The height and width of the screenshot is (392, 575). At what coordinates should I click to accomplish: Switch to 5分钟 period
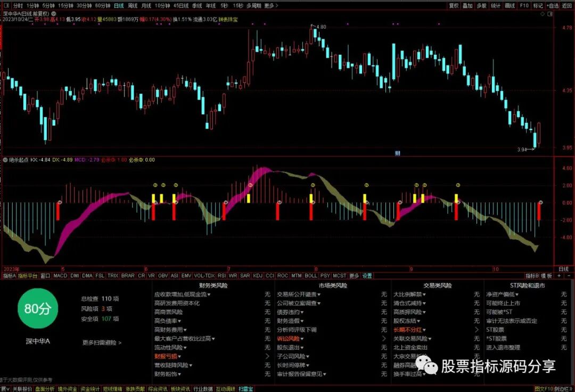pyautogui.click(x=48, y=5)
